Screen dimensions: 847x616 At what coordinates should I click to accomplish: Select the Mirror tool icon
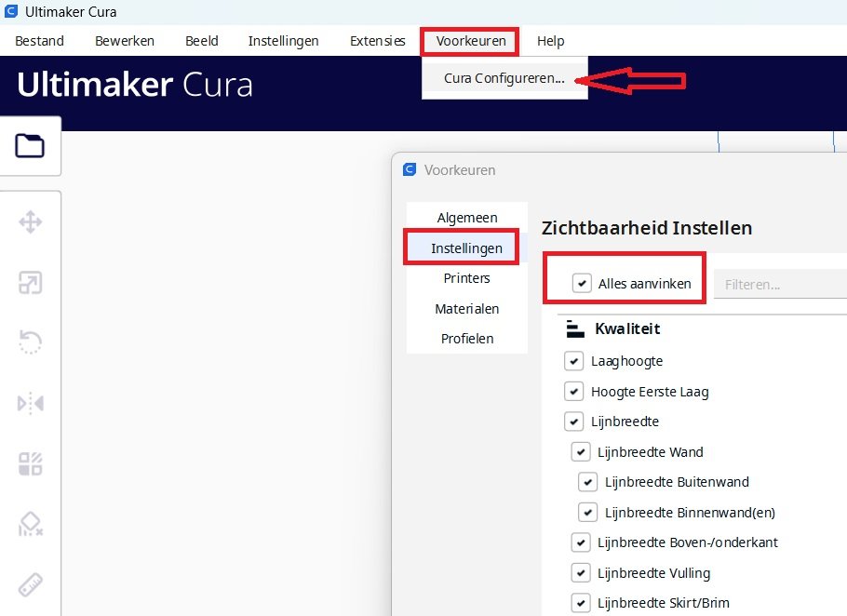tap(30, 403)
